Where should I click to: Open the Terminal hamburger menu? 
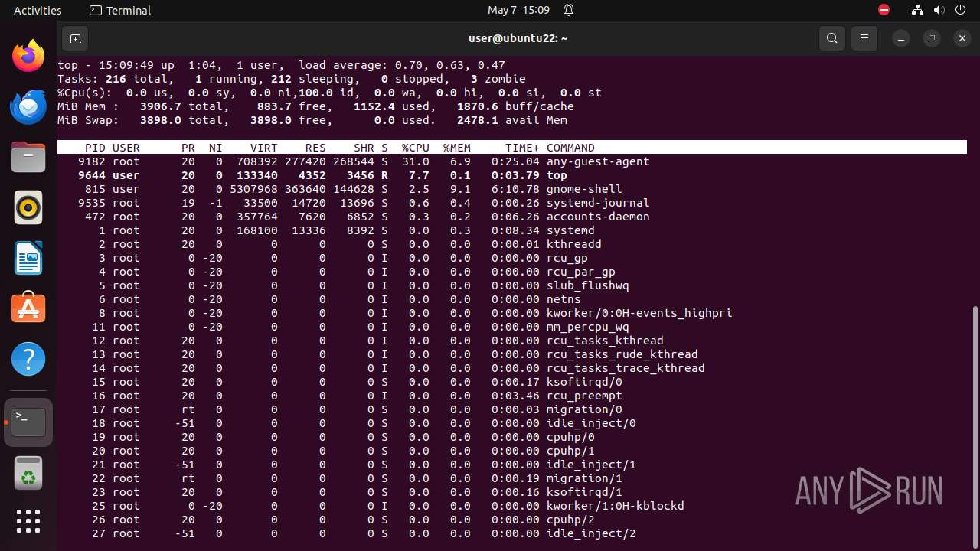(864, 38)
